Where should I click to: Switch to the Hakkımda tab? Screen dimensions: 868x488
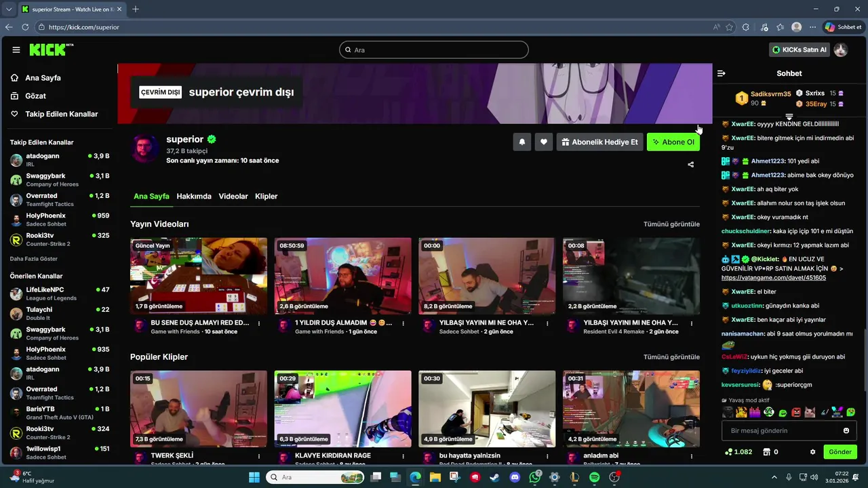[194, 196]
